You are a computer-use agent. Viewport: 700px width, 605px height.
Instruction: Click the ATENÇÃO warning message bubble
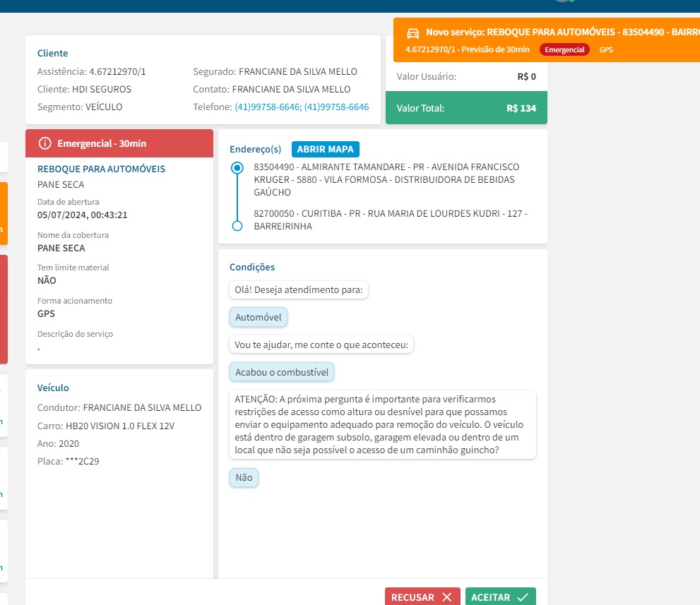point(383,424)
